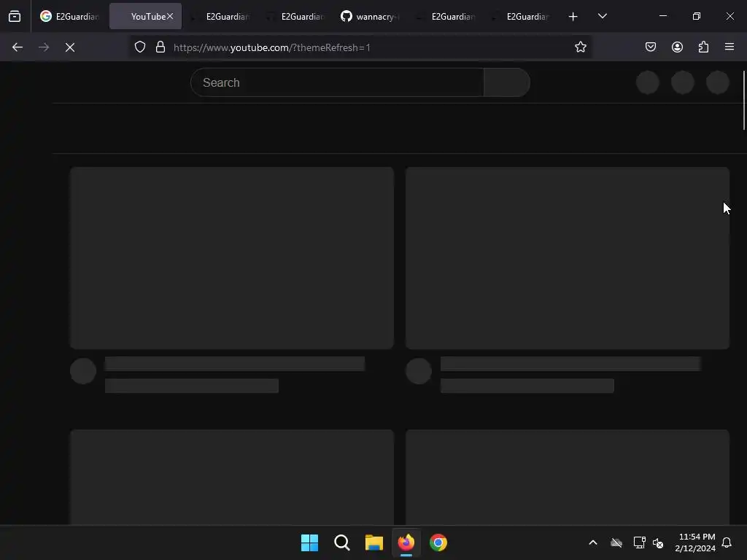Close the YouTube tab
Image resolution: width=747 pixels, height=560 pixels.
click(x=170, y=16)
